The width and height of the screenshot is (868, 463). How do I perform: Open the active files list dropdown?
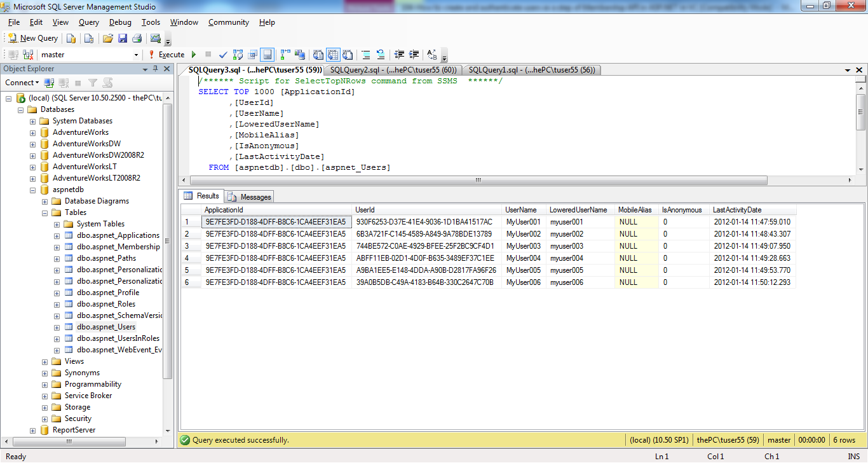pos(848,70)
